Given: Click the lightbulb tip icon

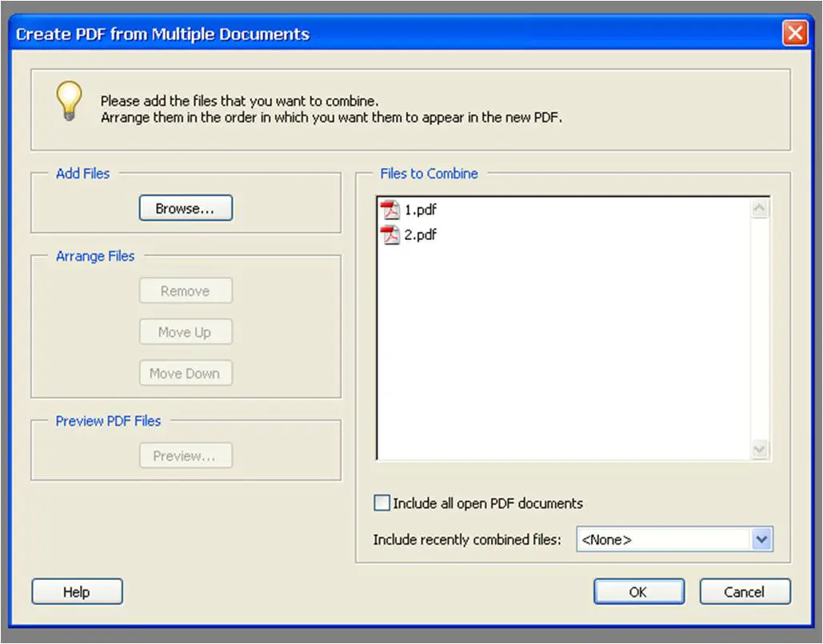Looking at the screenshot, I should click(69, 102).
